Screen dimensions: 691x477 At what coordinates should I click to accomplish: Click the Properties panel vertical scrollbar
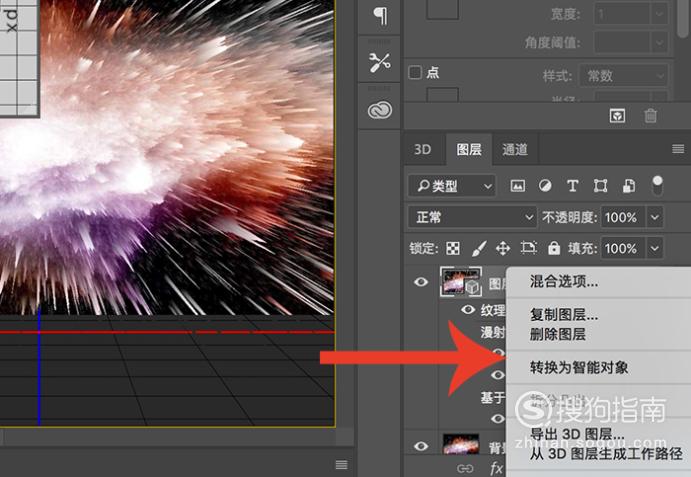point(682,19)
